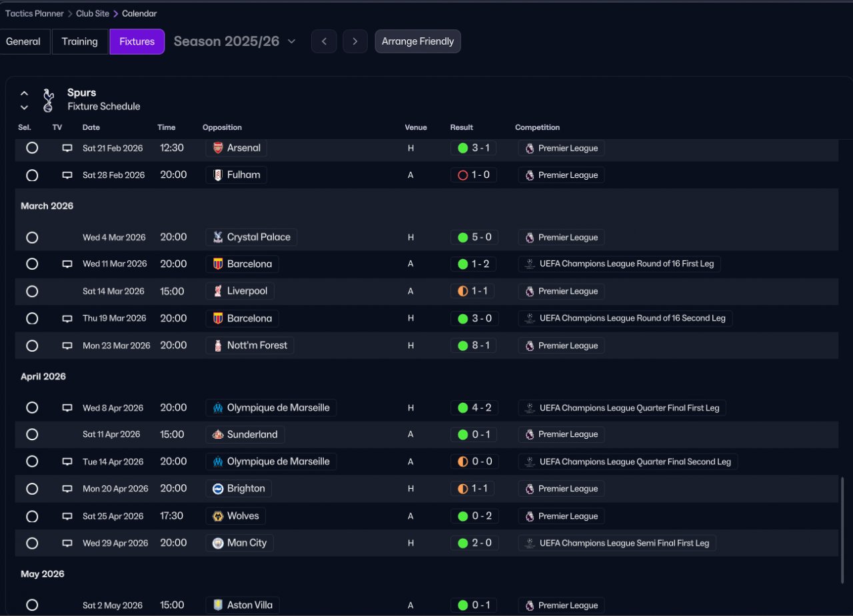Select the Fixtures tab

(137, 41)
